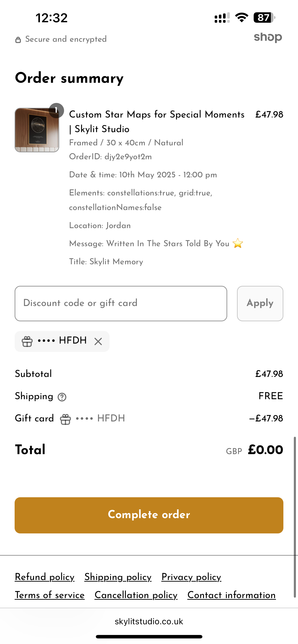Image resolution: width=298 pixels, height=644 pixels.
Task: Tap the quantity badge on product image
Action: (x=57, y=111)
